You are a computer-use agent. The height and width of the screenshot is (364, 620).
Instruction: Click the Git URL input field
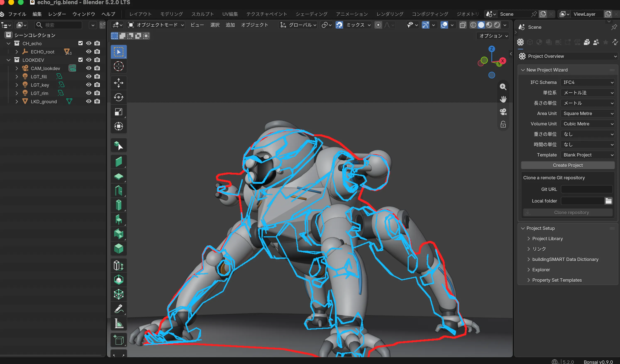point(587,189)
